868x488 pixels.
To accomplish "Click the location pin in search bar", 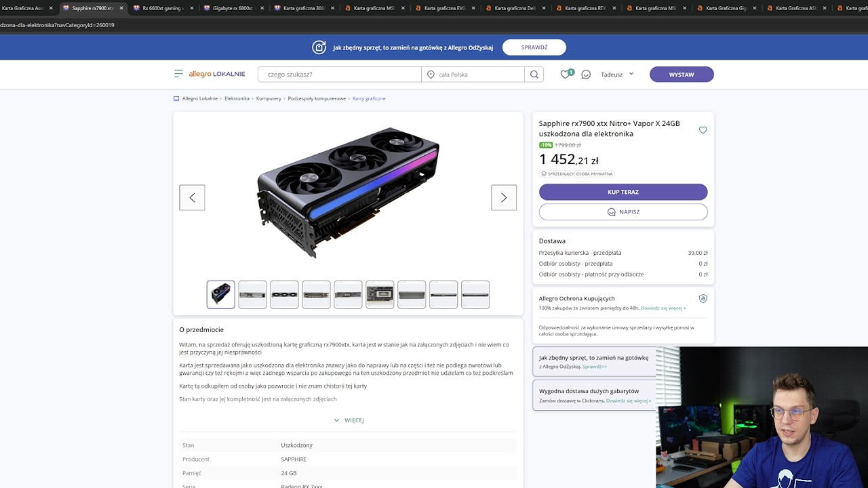I will (x=431, y=75).
